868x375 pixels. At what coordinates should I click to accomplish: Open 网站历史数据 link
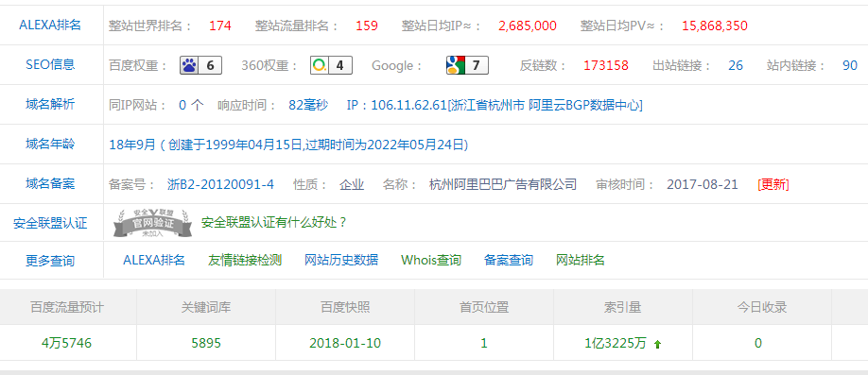pyautogui.click(x=341, y=260)
